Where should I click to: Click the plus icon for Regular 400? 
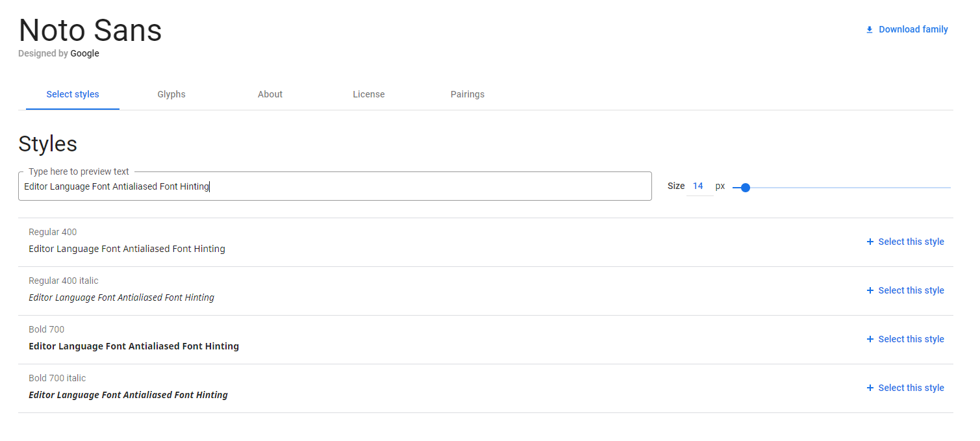870,242
